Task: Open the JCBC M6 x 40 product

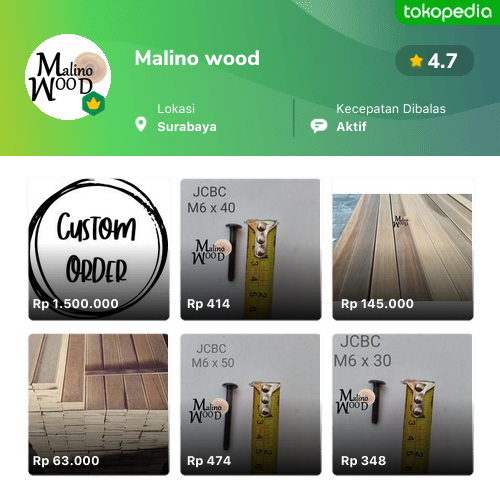Action: click(251, 249)
